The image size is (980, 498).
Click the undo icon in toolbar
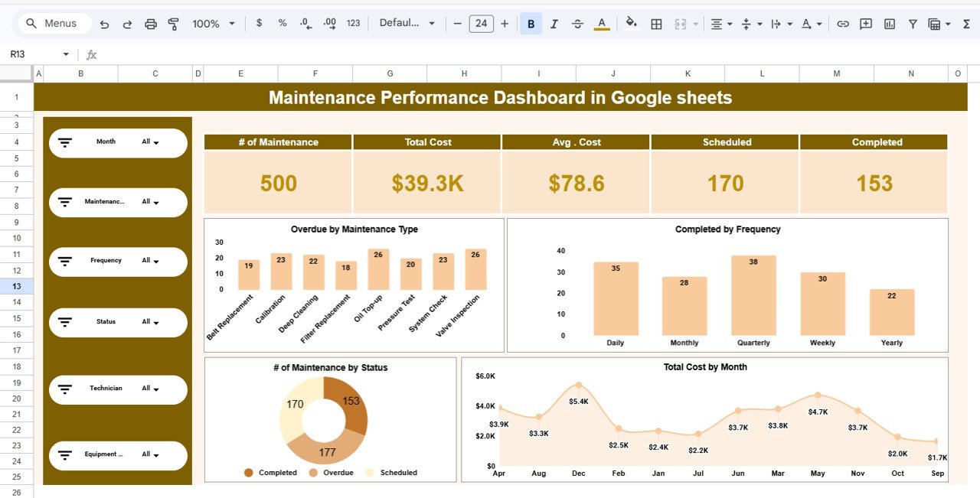click(104, 24)
